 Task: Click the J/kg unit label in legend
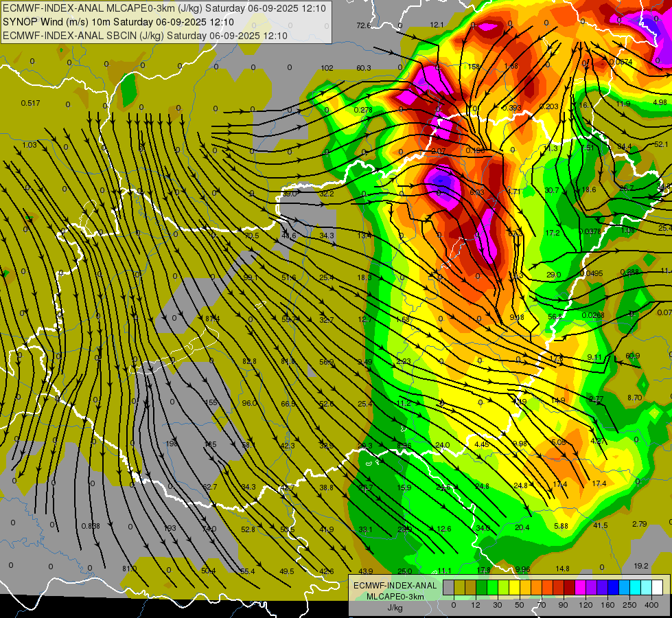point(395,608)
